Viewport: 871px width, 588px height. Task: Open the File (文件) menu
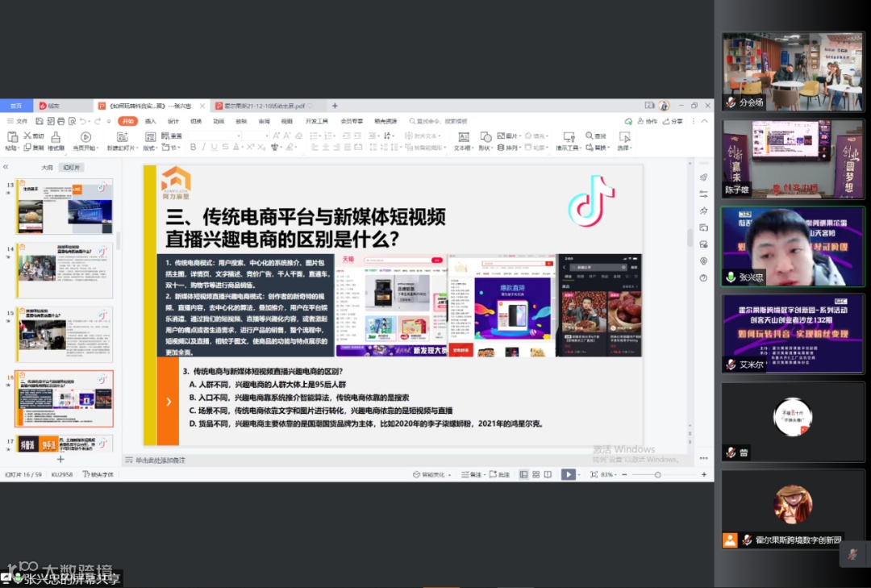[18, 121]
